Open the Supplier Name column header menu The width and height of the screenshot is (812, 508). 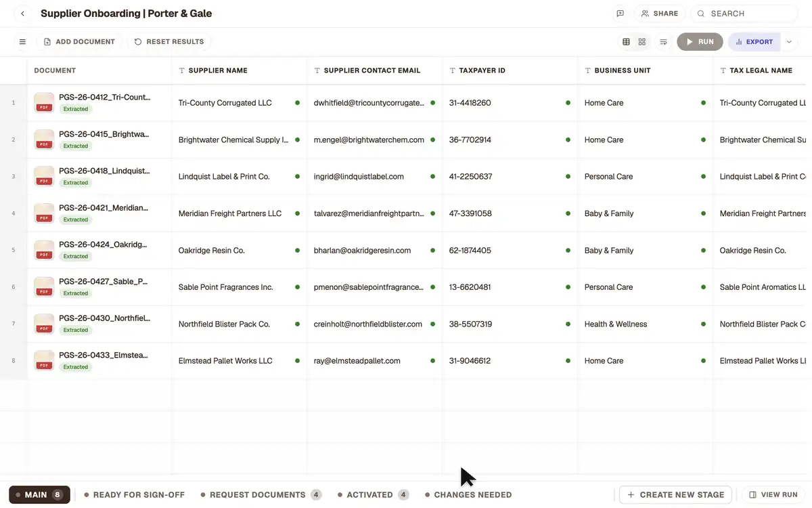[239, 70]
